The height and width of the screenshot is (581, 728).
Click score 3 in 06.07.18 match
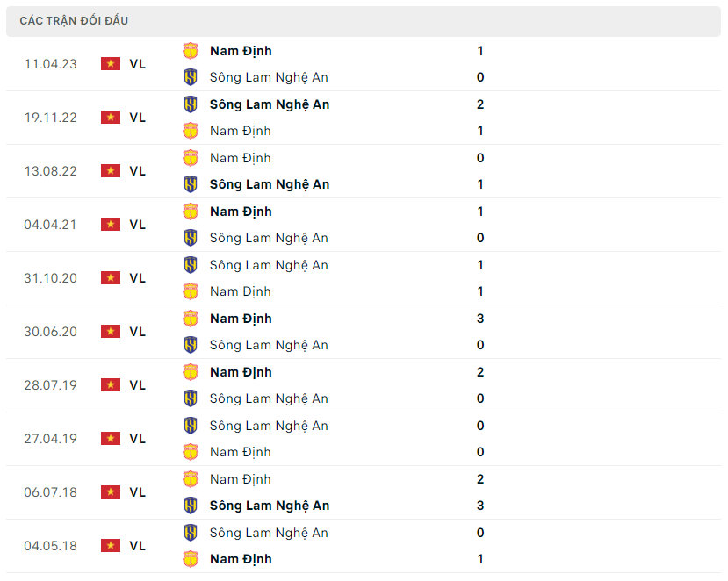tap(480, 506)
